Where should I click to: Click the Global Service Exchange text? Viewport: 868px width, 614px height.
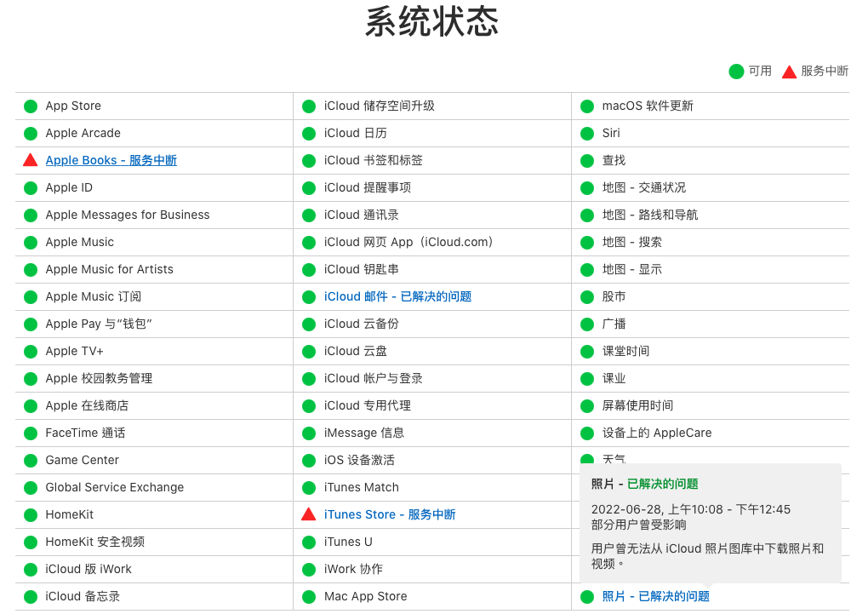pyautogui.click(x=115, y=487)
